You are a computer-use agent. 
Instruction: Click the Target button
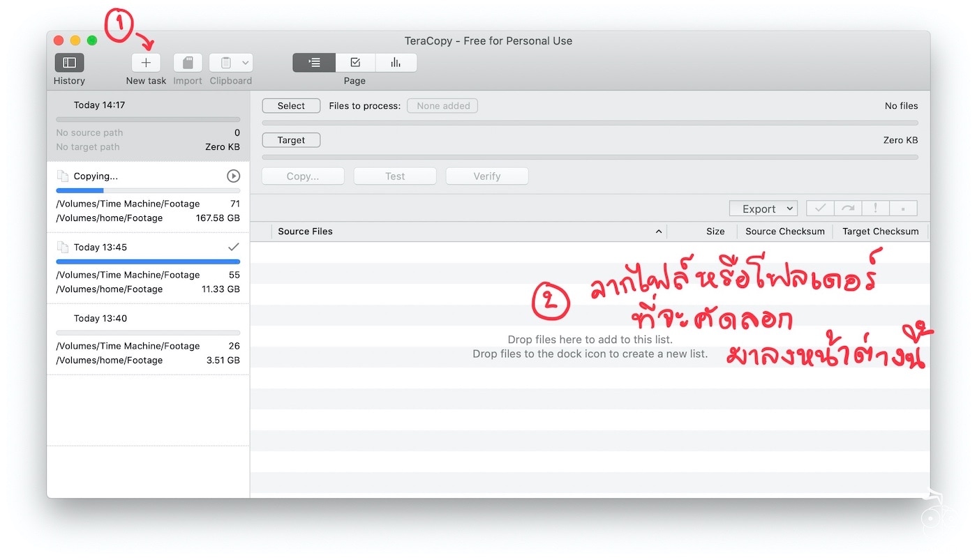point(291,140)
